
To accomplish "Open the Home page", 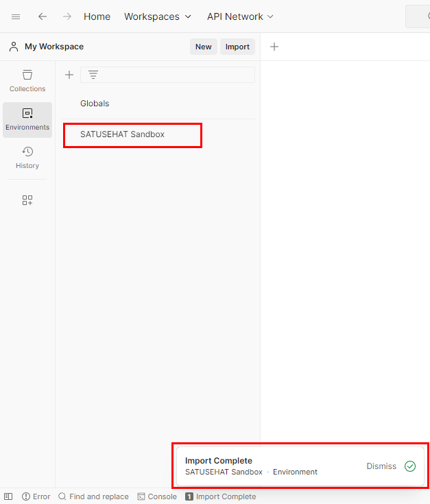I will 97,16.
